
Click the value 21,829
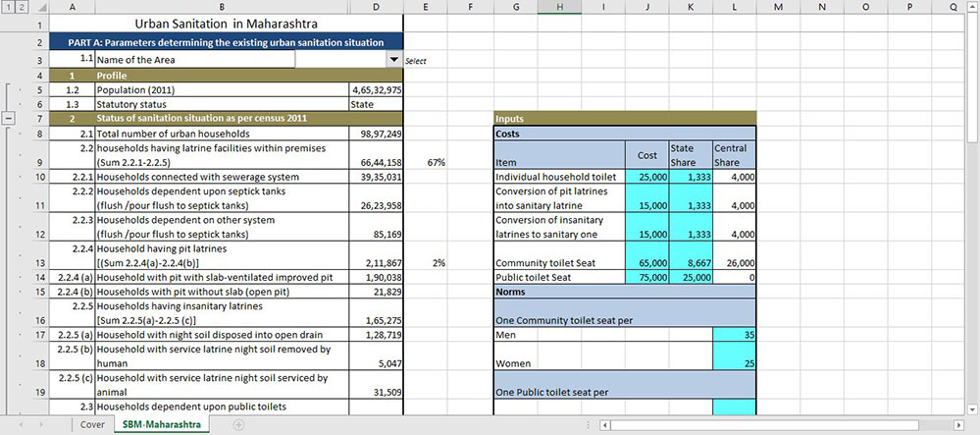coord(377,293)
